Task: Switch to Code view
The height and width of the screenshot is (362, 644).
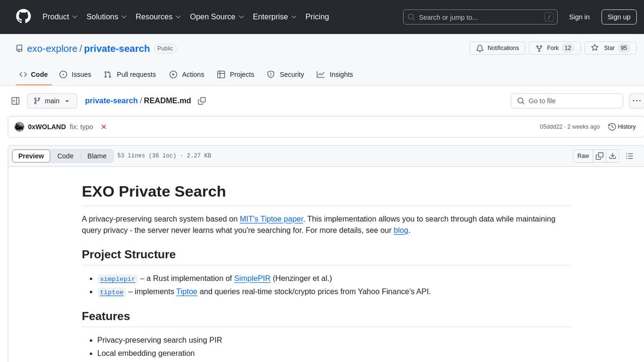Action: click(65, 156)
